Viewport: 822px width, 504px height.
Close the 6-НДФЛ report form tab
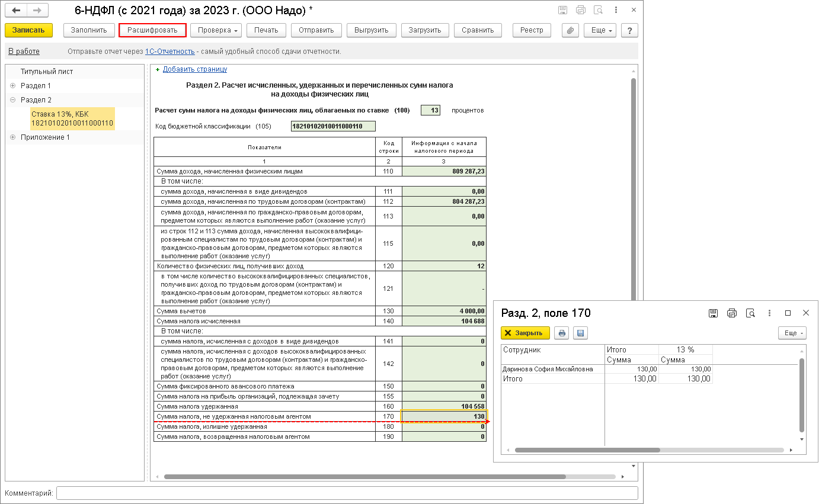point(634,11)
